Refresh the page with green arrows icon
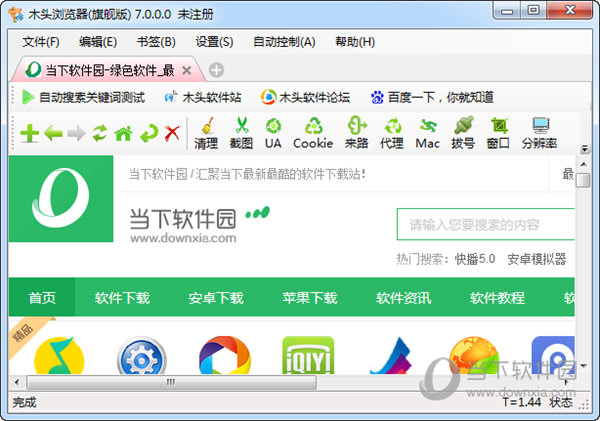The height and width of the screenshot is (421, 600). coord(100,134)
